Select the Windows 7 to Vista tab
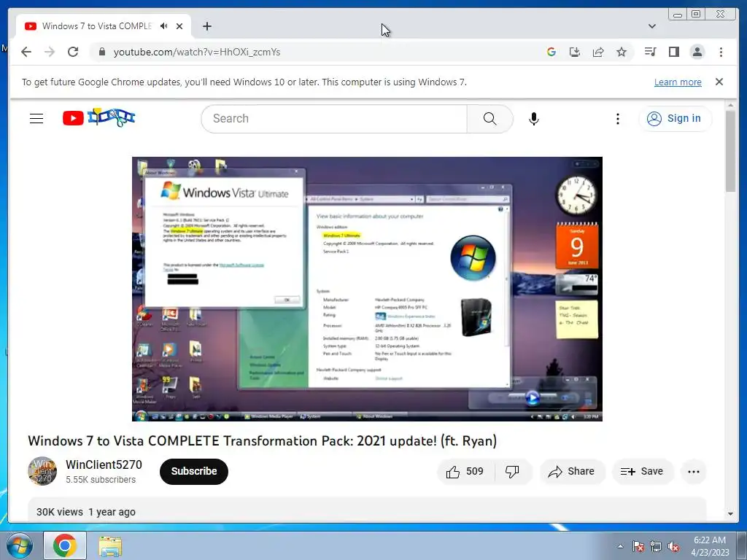Image resolution: width=747 pixels, height=560 pixels. coord(103,26)
